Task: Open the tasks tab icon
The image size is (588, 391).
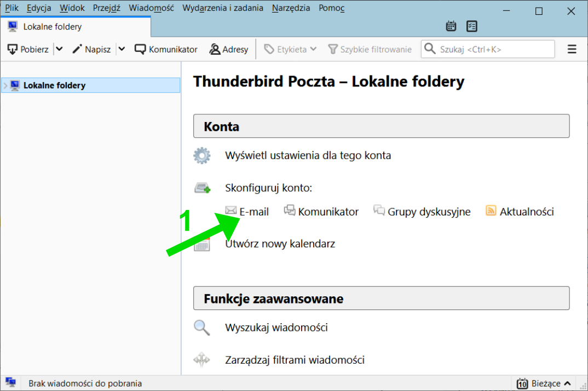Action: 471,26
